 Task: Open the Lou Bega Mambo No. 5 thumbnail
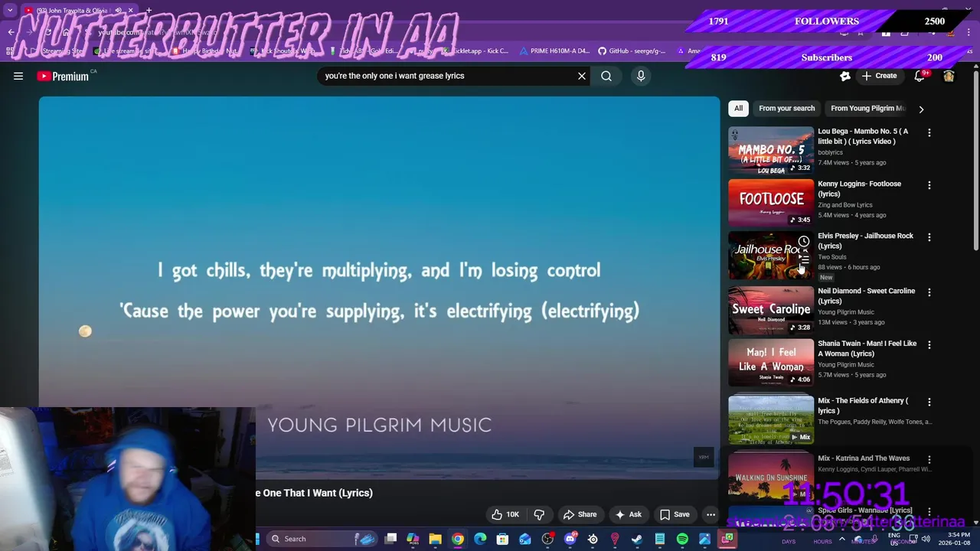(x=771, y=151)
